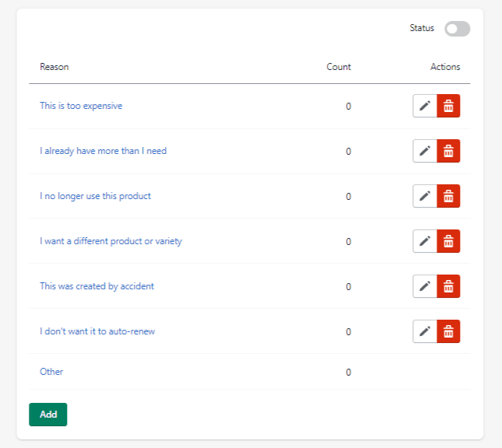Delete "I already have more than I need"
This screenshot has width=502, height=448.
[448, 151]
